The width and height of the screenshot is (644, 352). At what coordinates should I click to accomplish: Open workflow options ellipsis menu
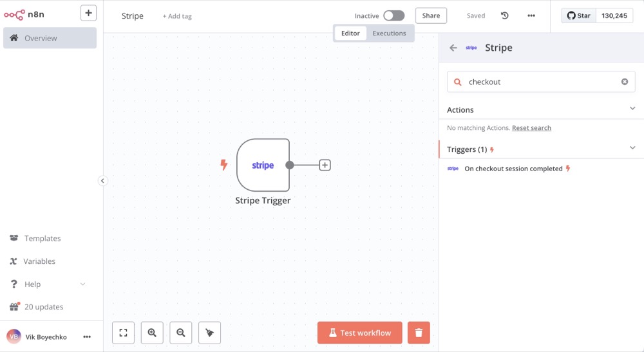[x=531, y=15]
